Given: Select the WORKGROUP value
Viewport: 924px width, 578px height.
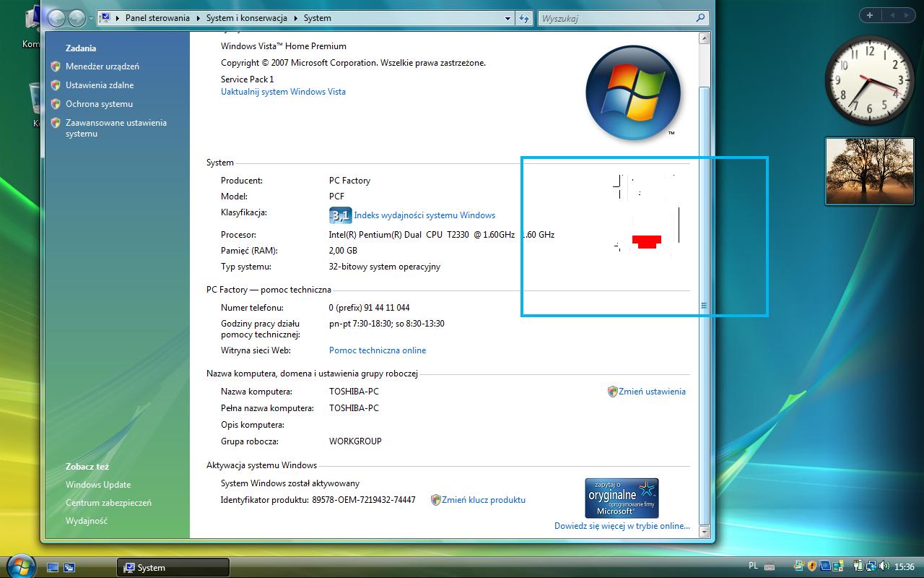Looking at the screenshot, I should pyautogui.click(x=355, y=441).
